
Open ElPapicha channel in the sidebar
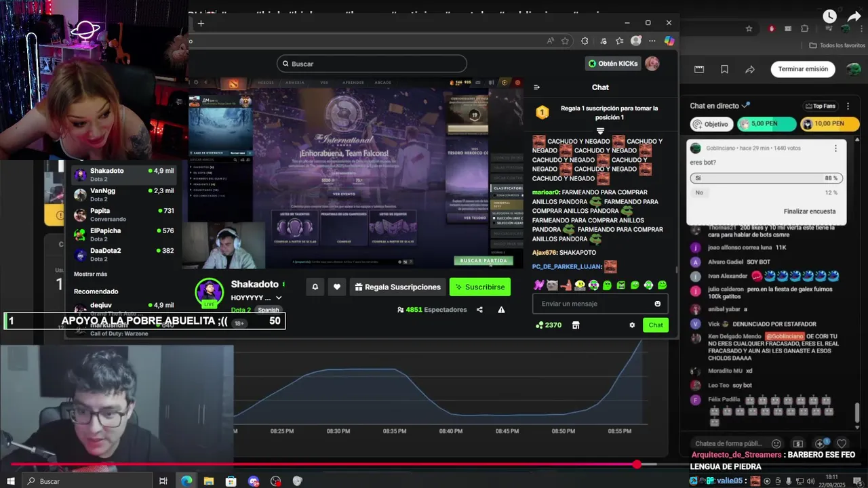pos(124,235)
